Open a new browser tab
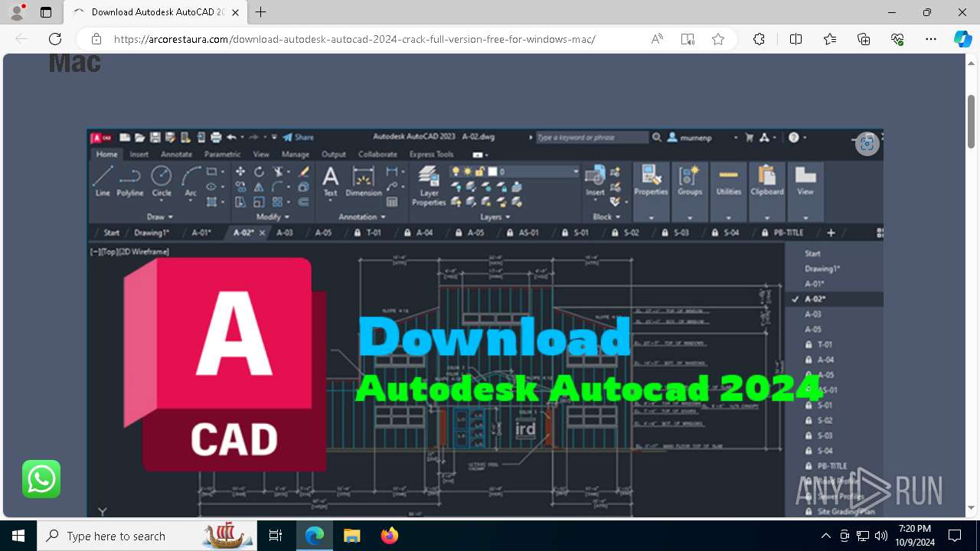This screenshot has height=551, width=980. [x=261, y=12]
